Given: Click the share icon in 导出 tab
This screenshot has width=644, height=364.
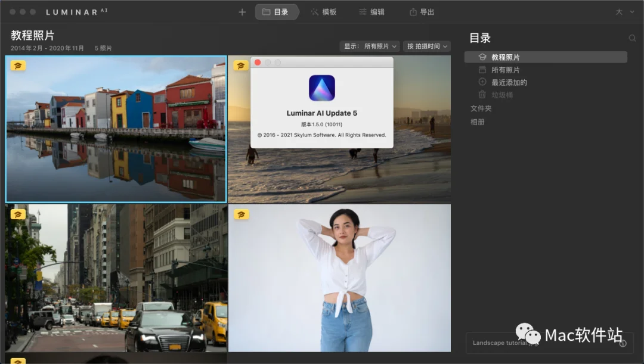Looking at the screenshot, I should [x=413, y=12].
